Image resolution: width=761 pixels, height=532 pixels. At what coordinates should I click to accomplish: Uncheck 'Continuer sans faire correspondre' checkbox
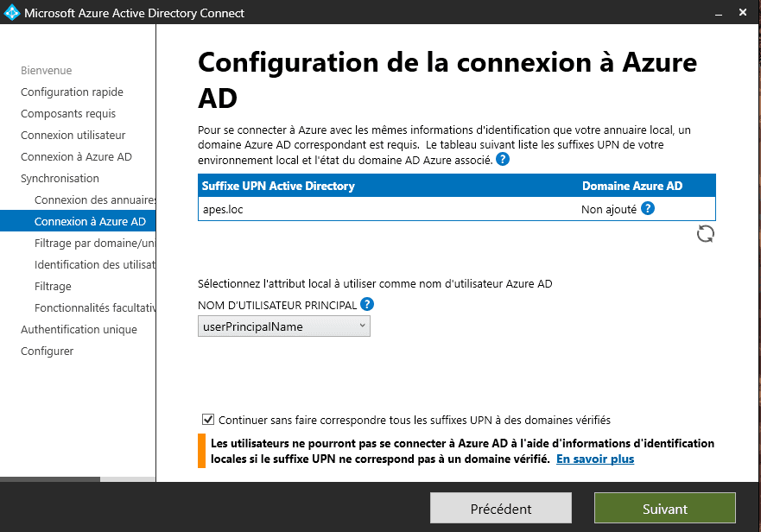click(207, 420)
